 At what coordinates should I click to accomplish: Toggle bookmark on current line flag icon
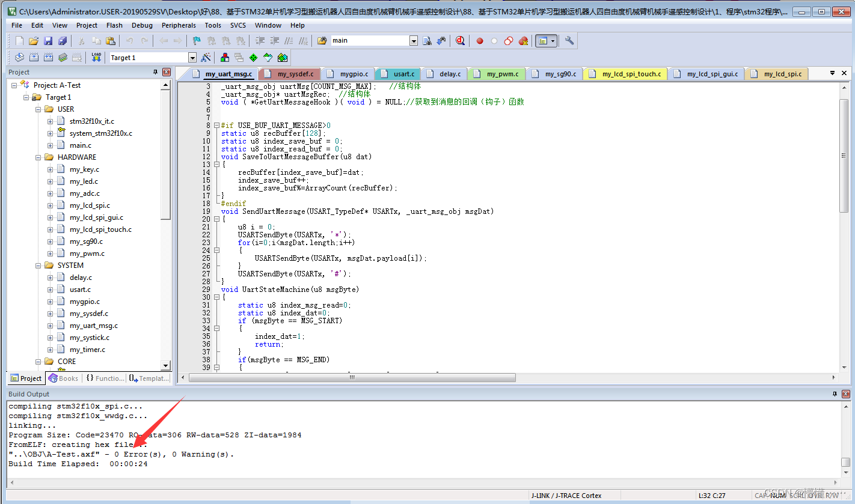click(x=197, y=41)
